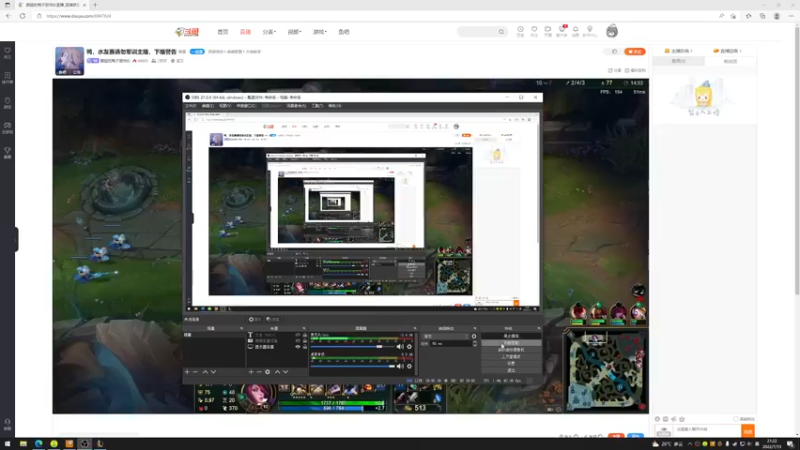Toggle lock on the second source row

click(x=305, y=341)
